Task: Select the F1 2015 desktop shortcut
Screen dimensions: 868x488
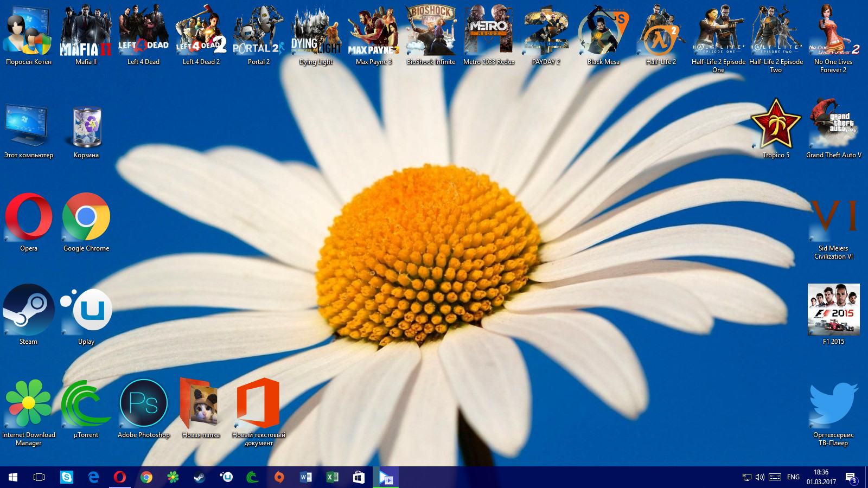Action: point(833,314)
